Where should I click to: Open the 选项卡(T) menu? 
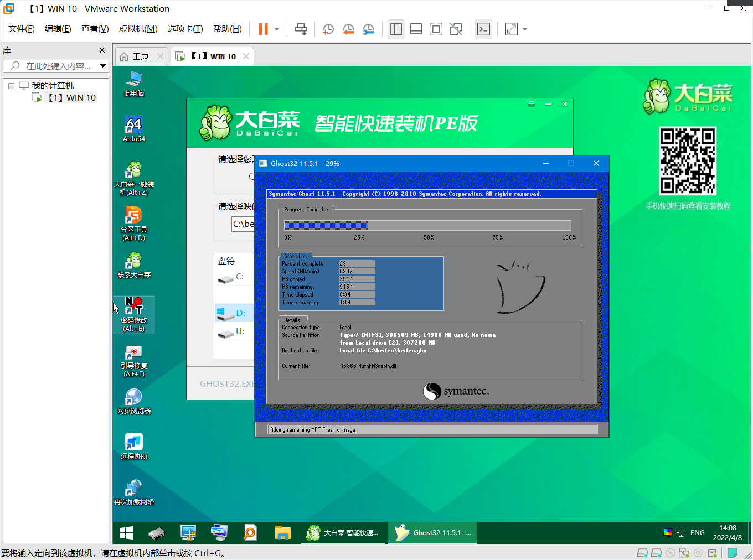coord(185,29)
